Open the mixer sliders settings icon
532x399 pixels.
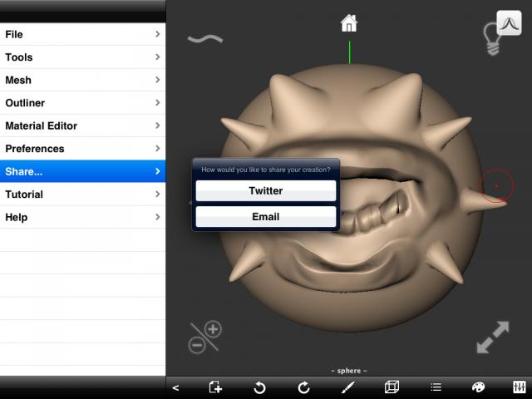519,387
